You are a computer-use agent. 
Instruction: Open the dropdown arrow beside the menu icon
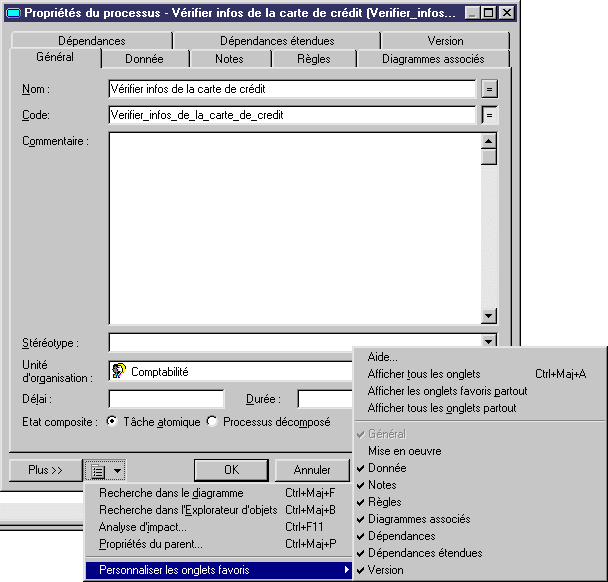tap(118, 469)
